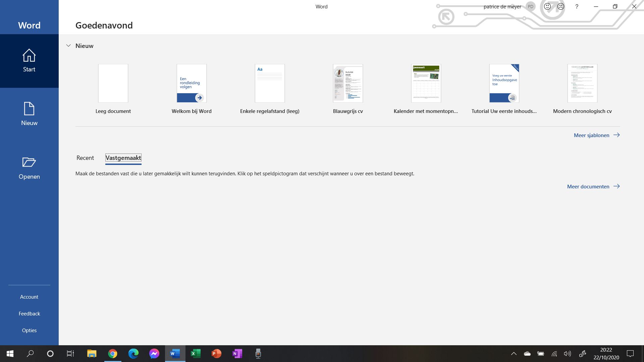Launch PowerPoint from taskbar
The height and width of the screenshot is (362, 644).
[217, 354]
